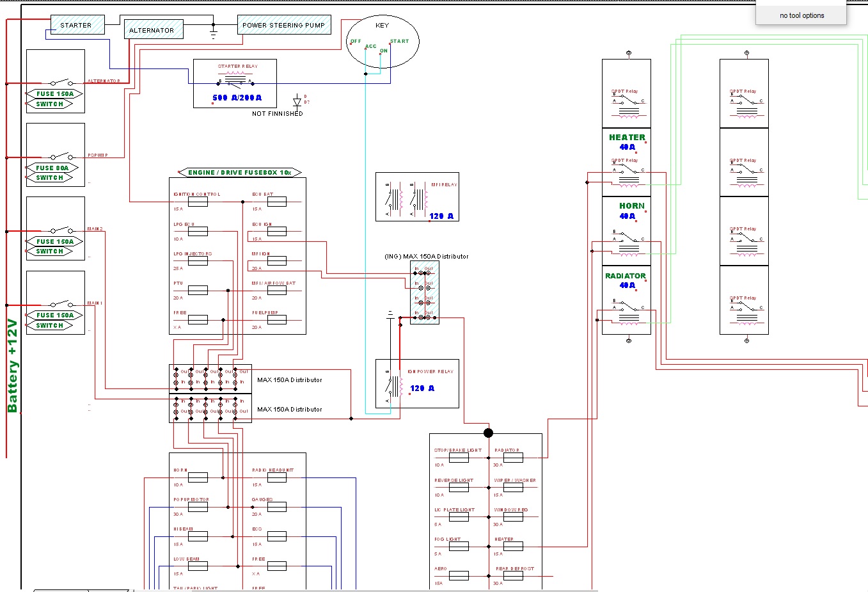Click the switch symbol next to PSPUMP

pyautogui.click(x=61, y=156)
